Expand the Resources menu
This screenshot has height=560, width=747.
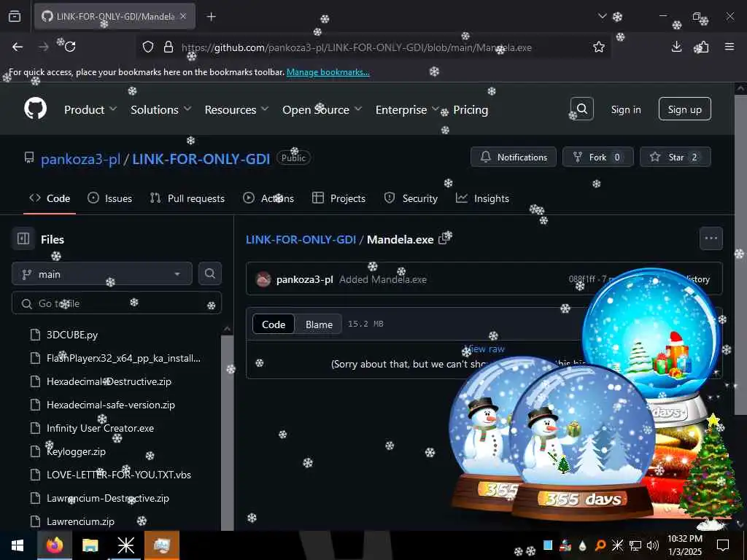[237, 109]
